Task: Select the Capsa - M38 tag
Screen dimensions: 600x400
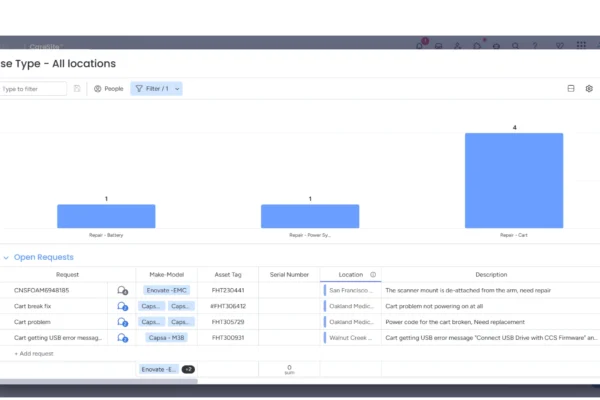Action: 166,338
